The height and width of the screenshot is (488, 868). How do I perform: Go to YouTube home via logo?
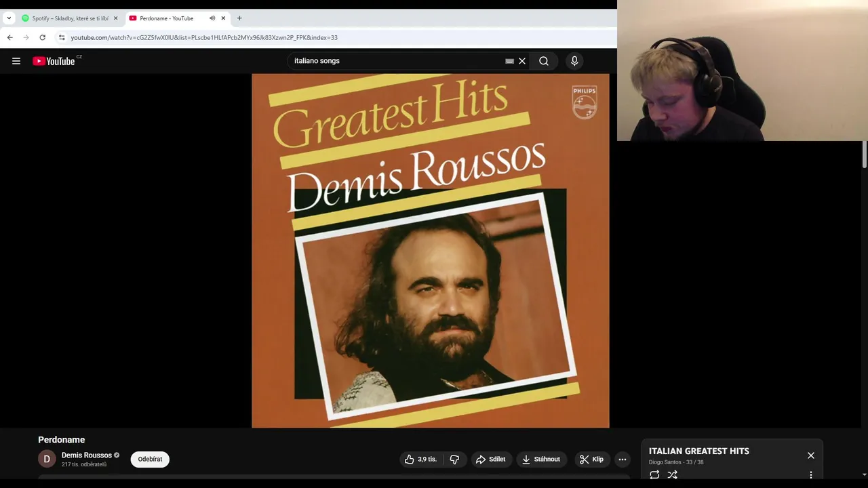[x=54, y=61]
